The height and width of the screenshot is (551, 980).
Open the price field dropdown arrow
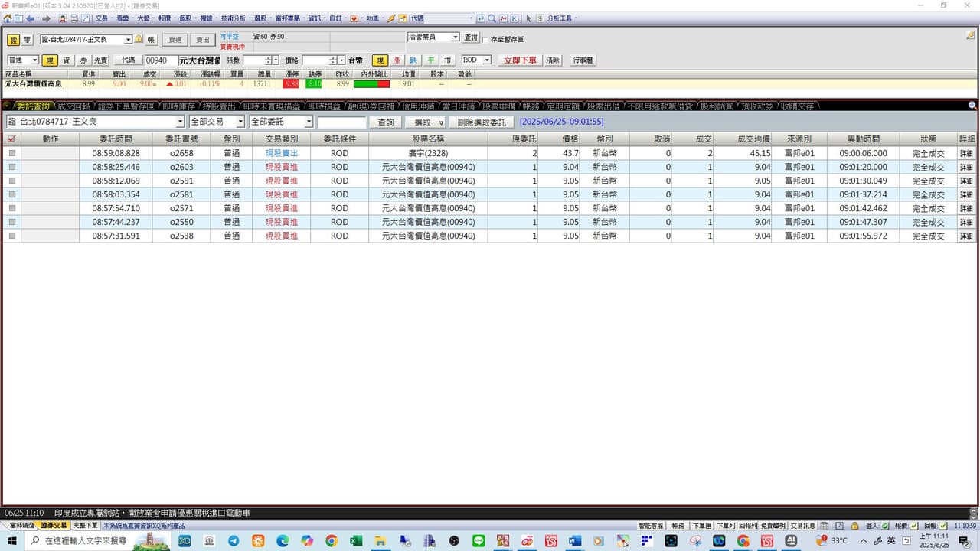tap(341, 60)
